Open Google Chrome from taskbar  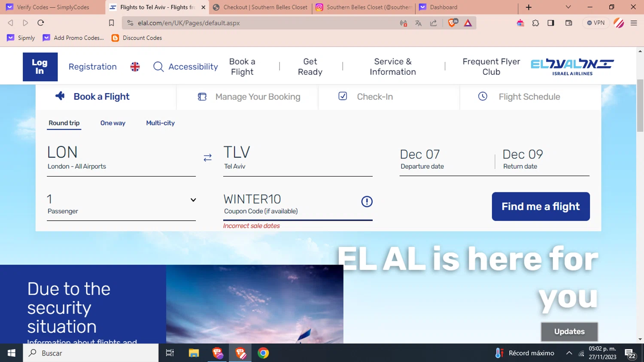click(x=263, y=353)
